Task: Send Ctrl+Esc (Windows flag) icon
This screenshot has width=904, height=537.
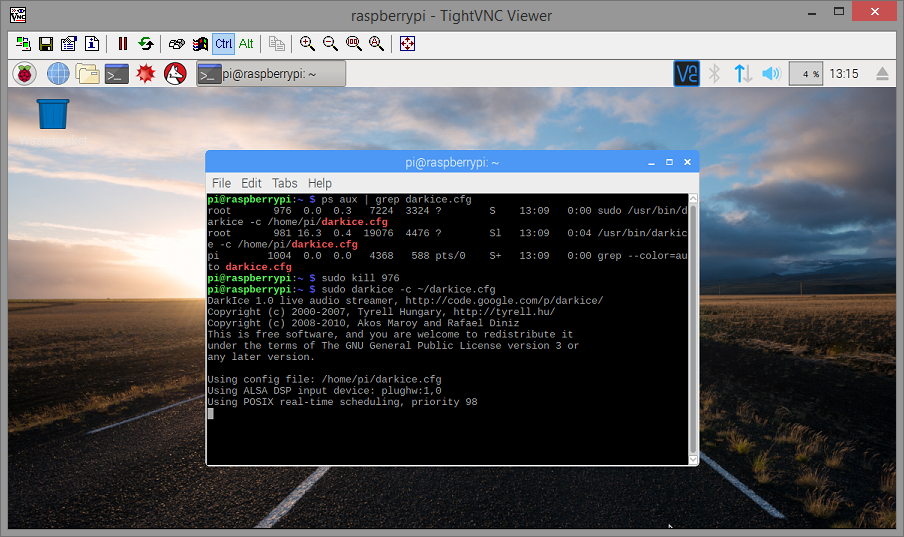Action: click(200, 44)
